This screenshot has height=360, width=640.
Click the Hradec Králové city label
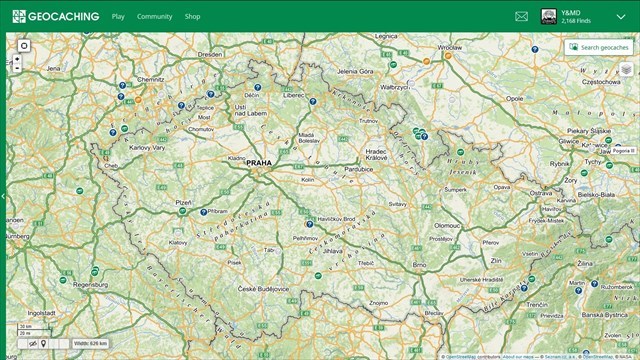[x=376, y=154]
